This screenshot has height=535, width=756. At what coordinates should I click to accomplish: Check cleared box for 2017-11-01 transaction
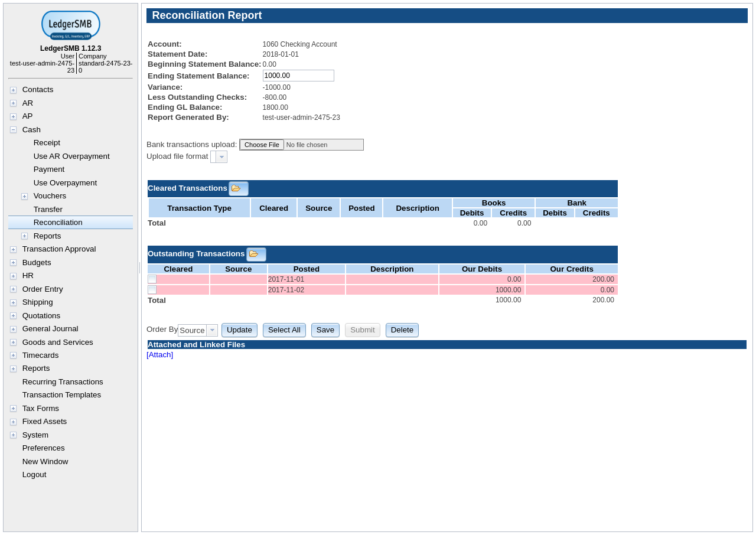(152, 279)
